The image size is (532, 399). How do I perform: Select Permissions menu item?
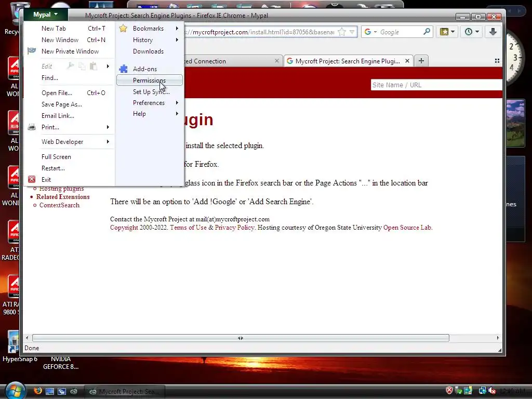149,81
